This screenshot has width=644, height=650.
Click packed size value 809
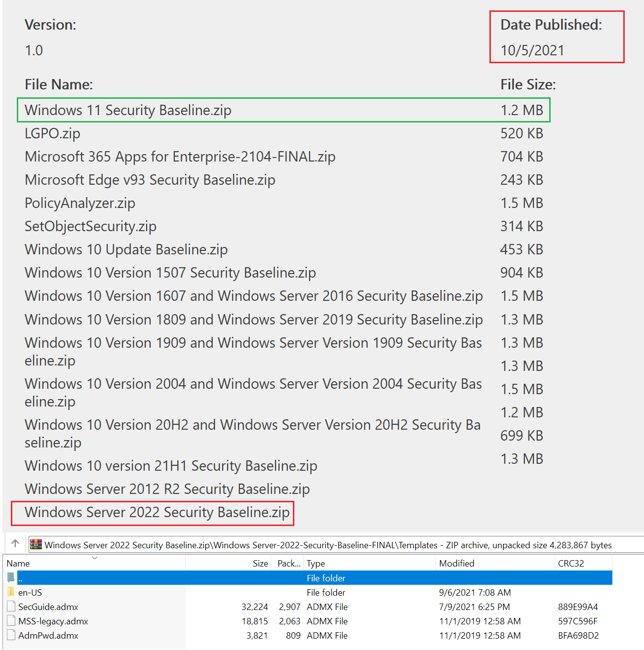293,635
